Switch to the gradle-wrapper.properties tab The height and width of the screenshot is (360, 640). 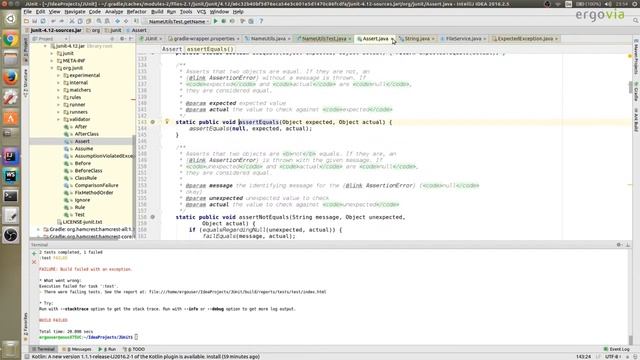click(x=204, y=38)
